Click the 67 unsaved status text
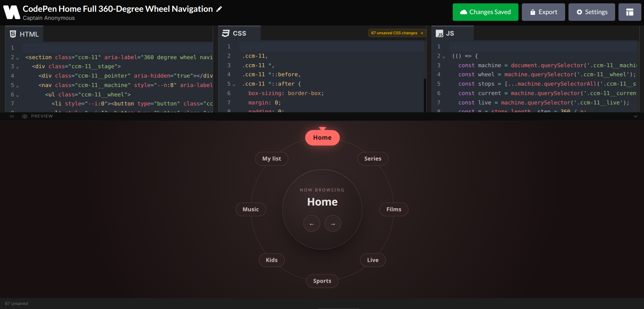The width and height of the screenshot is (644, 309). pos(16,304)
